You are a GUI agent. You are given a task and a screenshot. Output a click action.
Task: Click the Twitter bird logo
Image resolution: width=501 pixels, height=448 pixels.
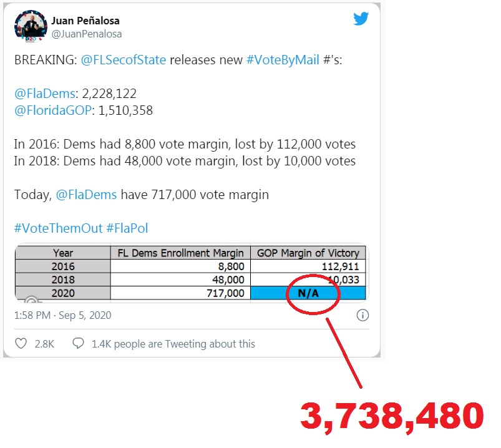[361, 19]
